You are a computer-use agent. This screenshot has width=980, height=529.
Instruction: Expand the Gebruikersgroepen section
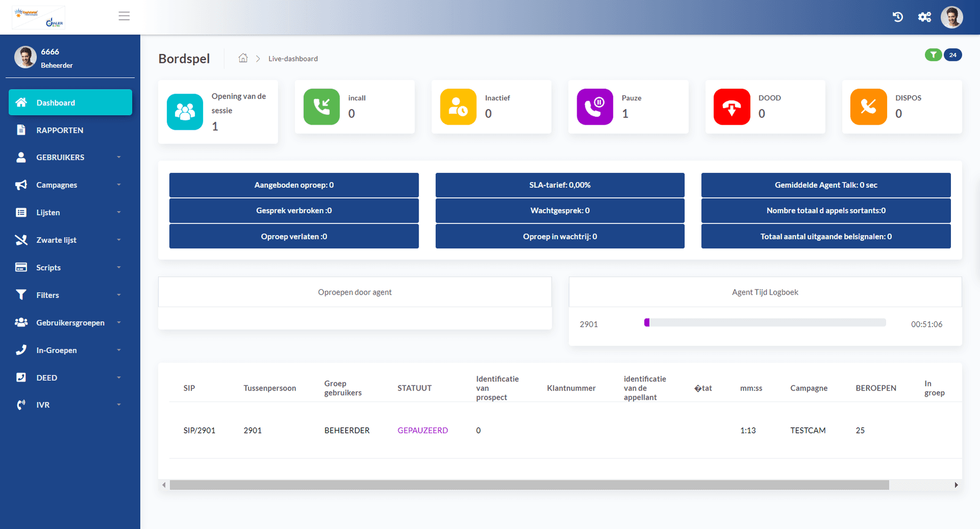pos(119,323)
